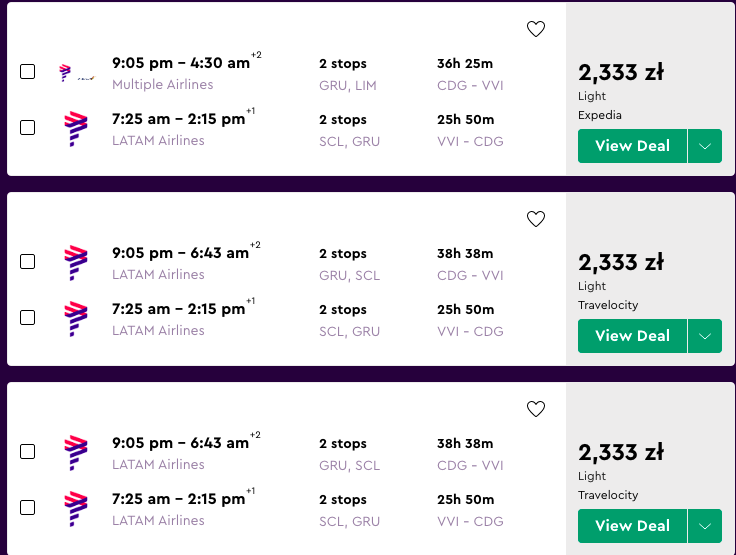This screenshot has height=555, width=736.
Task: Tick checkbox for first card 7:25 am return
Action: pyautogui.click(x=28, y=127)
